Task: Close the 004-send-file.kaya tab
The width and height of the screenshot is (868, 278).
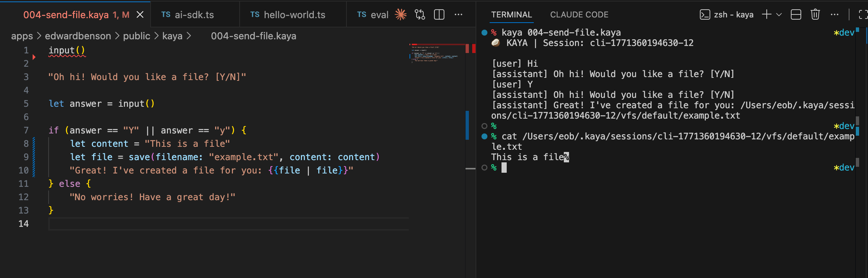Action: [140, 15]
